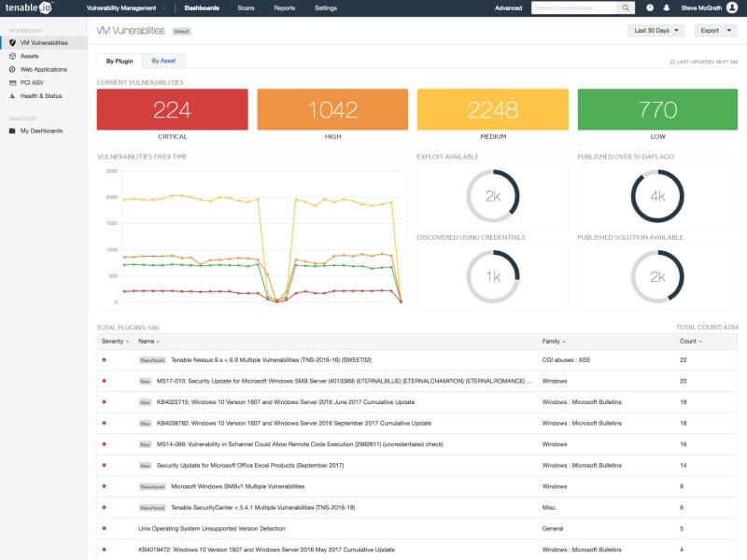The width and height of the screenshot is (747, 560).
Task: Open Health & Status pulse icon
Action: (11, 95)
